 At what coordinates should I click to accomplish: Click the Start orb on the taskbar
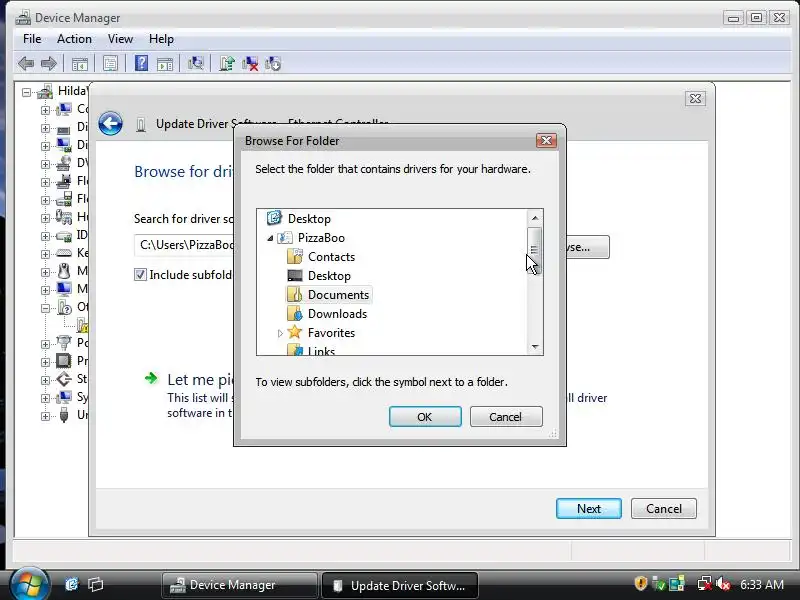29,584
